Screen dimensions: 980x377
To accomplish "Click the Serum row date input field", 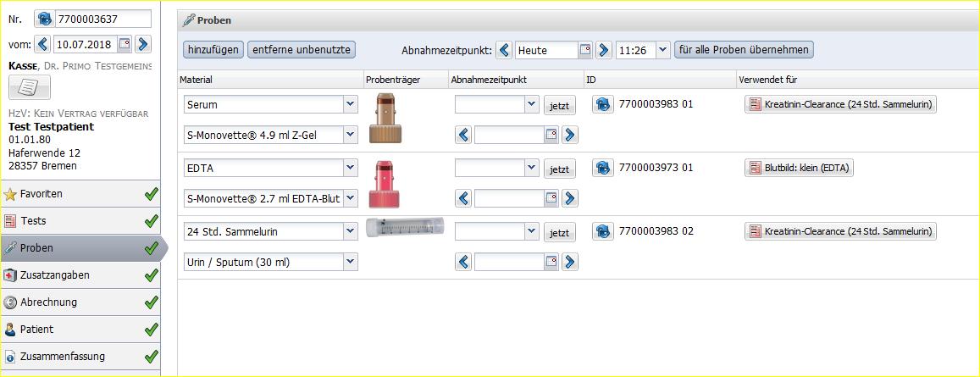I will coord(509,135).
